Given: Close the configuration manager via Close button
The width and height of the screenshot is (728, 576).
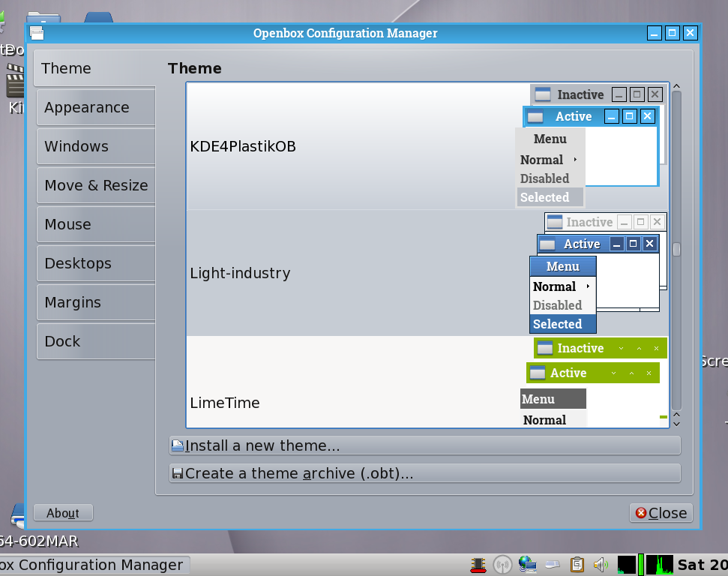Looking at the screenshot, I should pyautogui.click(x=661, y=513).
